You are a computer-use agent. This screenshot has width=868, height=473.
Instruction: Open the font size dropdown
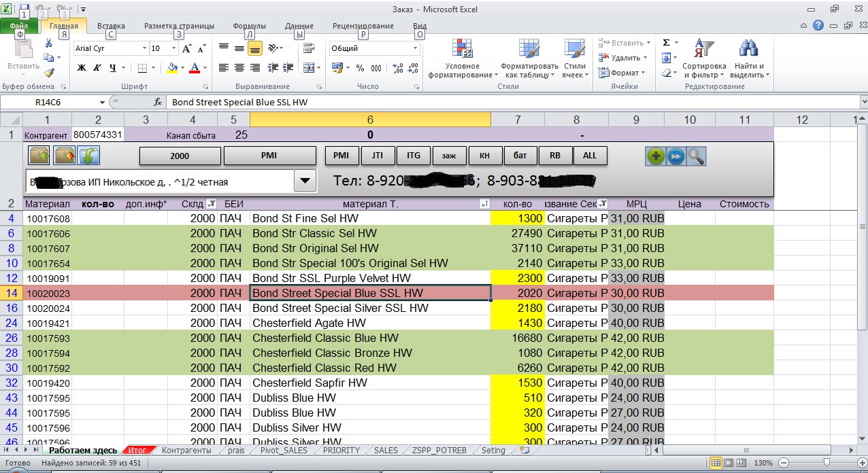point(174,48)
